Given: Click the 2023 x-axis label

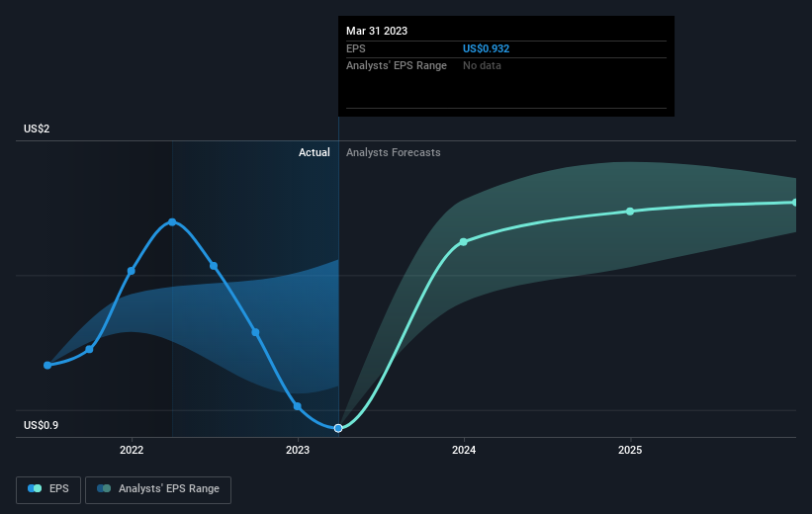Looking at the screenshot, I should pyautogui.click(x=298, y=450).
